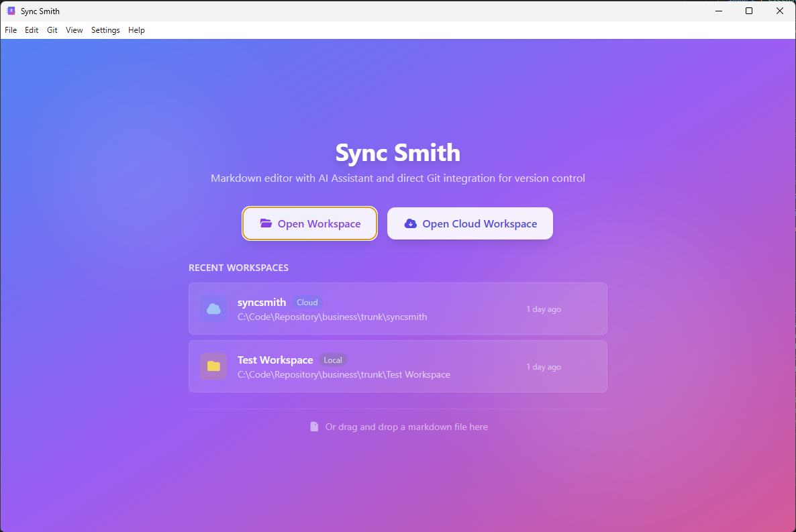796x532 pixels.
Task: Open the syncsmith recent workspace
Action: [x=397, y=309]
